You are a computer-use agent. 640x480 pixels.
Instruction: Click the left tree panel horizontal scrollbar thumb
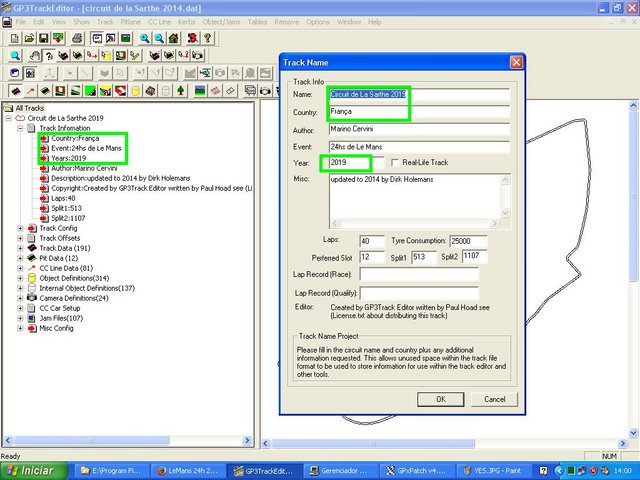point(92,441)
